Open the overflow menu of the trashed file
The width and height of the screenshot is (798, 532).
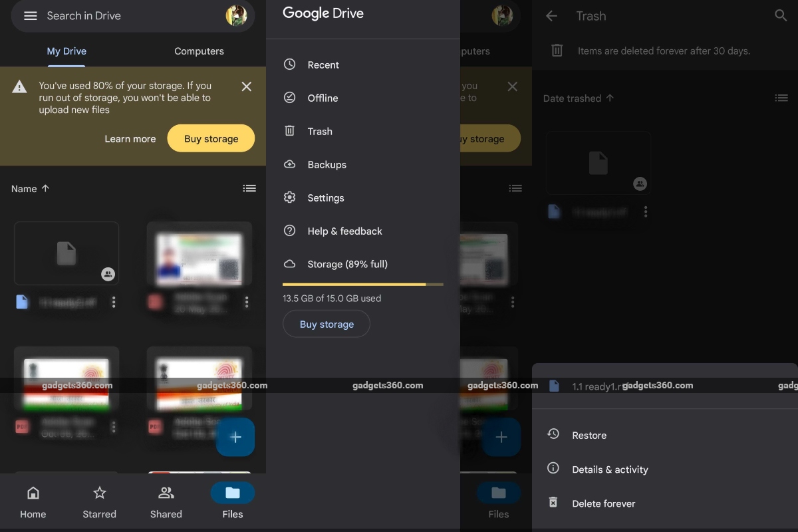(x=644, y=211)
